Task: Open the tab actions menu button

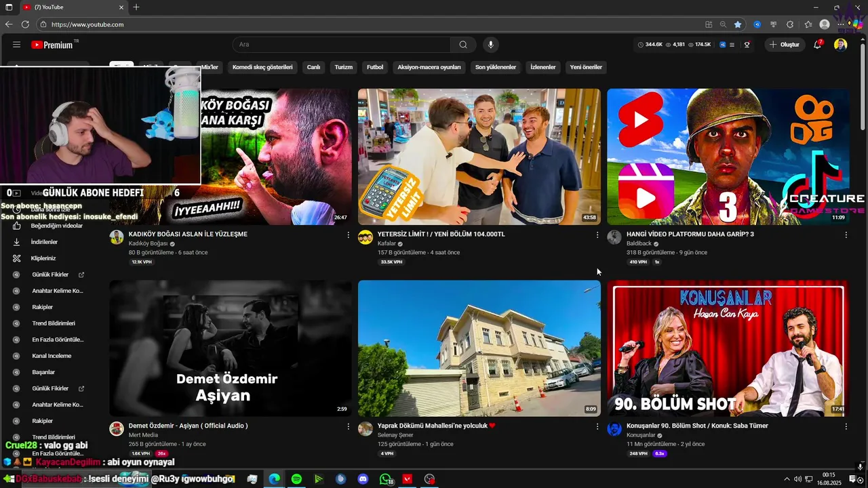Action: click(9, 7)
